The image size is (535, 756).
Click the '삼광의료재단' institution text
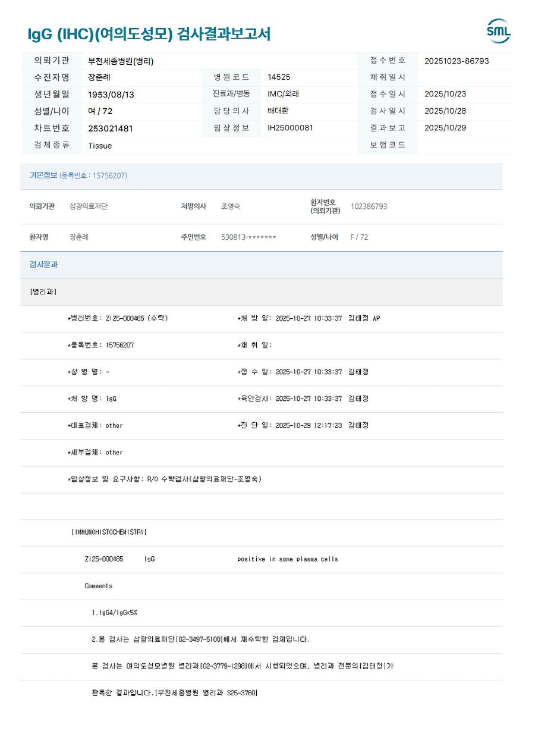[89, 206]
